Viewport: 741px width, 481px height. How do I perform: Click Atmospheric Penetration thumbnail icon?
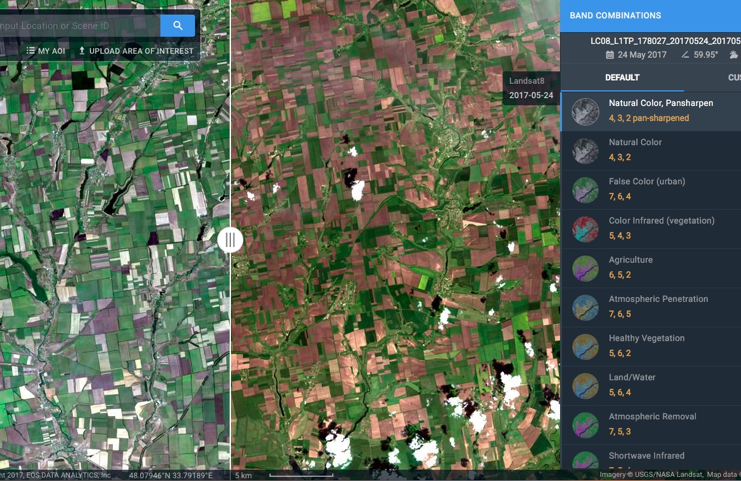pos(585,308)
